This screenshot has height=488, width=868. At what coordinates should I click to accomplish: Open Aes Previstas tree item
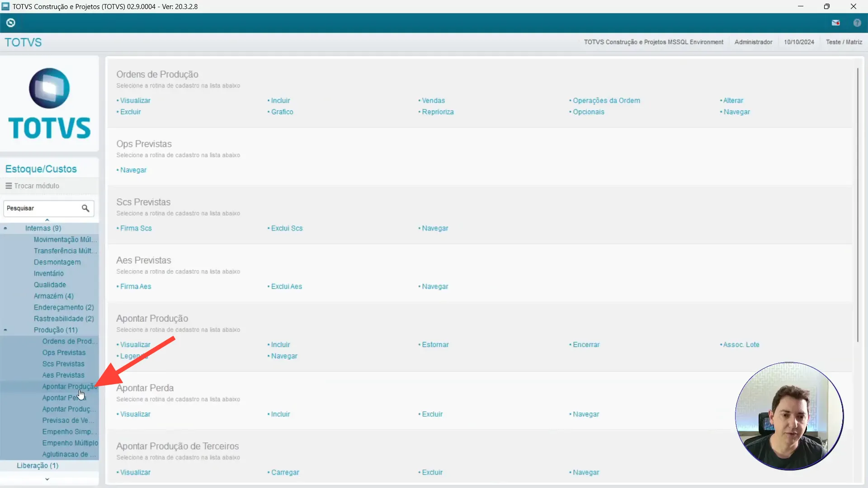[63, 375]
